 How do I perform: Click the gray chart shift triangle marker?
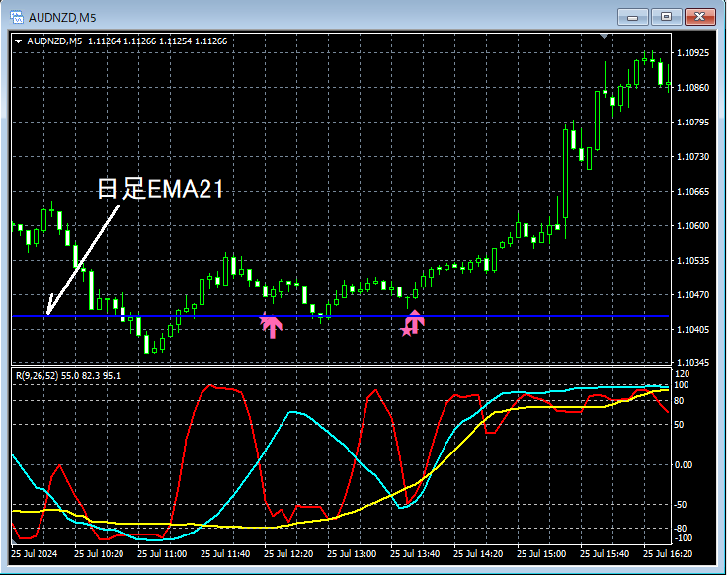click(605, 36)
